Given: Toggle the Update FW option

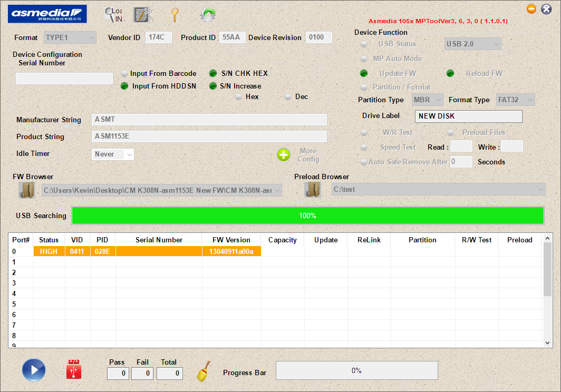Looking at the screenshot, I should tap(364, 73).
